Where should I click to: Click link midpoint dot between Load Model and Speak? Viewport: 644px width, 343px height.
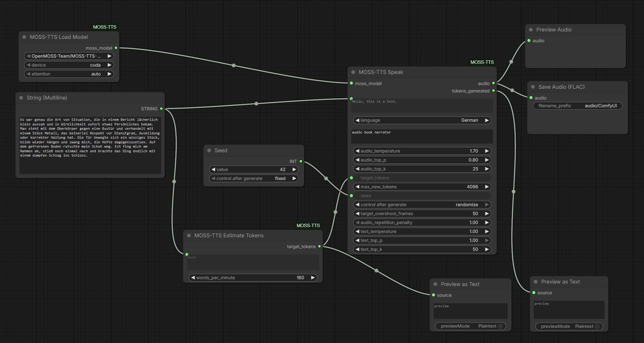point(234,65)
